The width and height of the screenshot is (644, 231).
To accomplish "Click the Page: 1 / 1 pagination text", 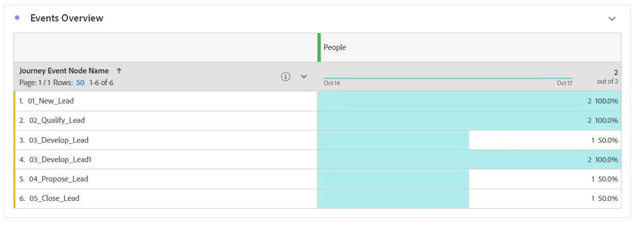I will pos(35,82).
